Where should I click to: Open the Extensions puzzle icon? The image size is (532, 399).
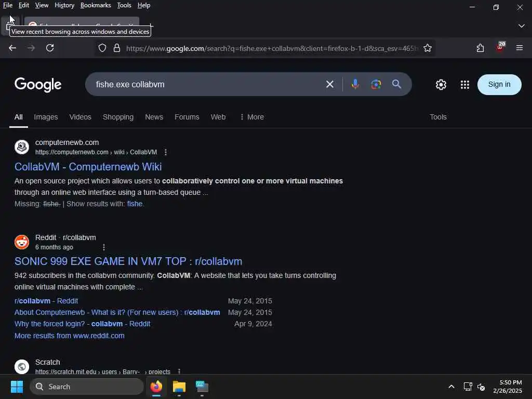480,48
